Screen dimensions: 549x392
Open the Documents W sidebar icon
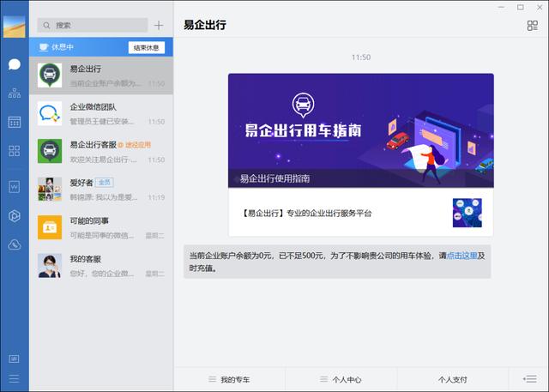[15, 186]
